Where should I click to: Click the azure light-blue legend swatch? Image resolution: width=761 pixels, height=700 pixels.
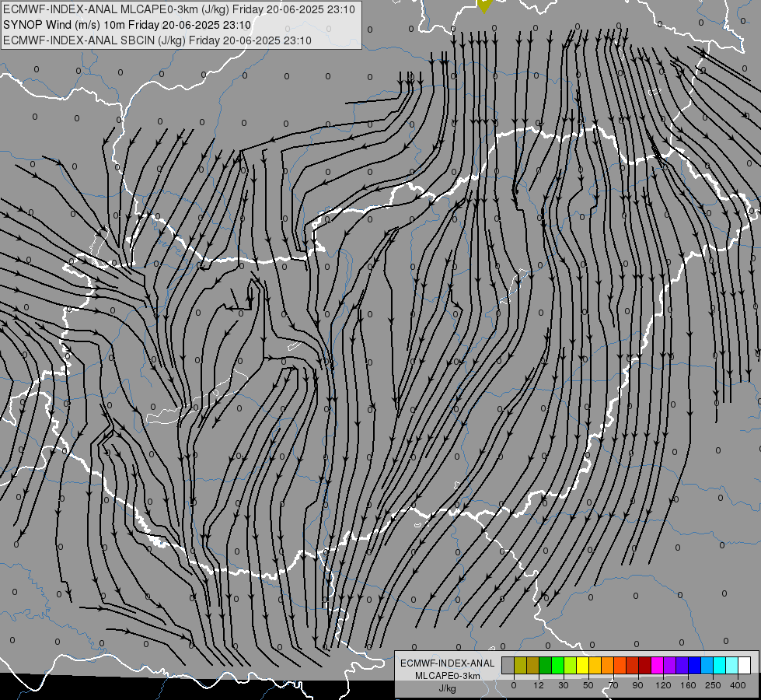pos(707,665)
